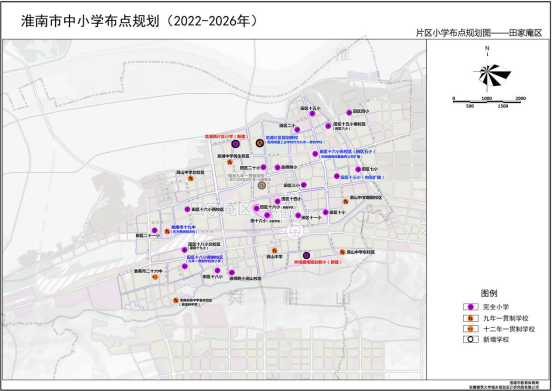Click the black-ringed orange nine-year school marker
Image resolution: width=553 pixels, height=391 pixels.
(x=260, y=143)
